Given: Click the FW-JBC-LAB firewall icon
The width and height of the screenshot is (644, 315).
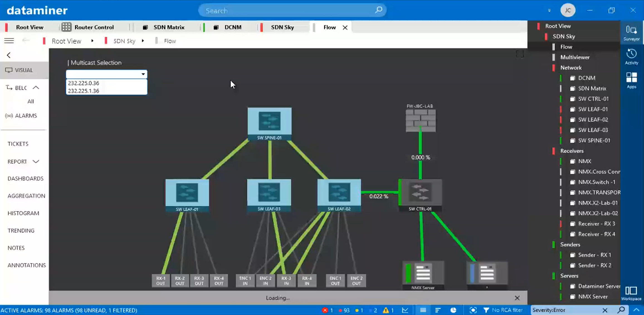Looking at the screenshot, I should point(421,120).
